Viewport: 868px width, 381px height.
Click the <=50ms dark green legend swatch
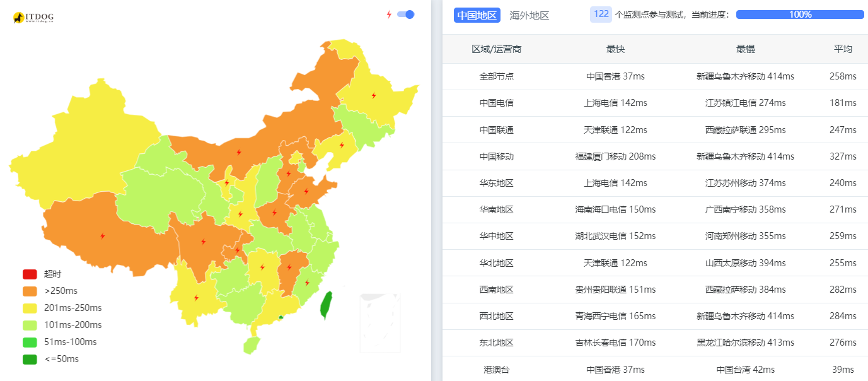[30, 359]
